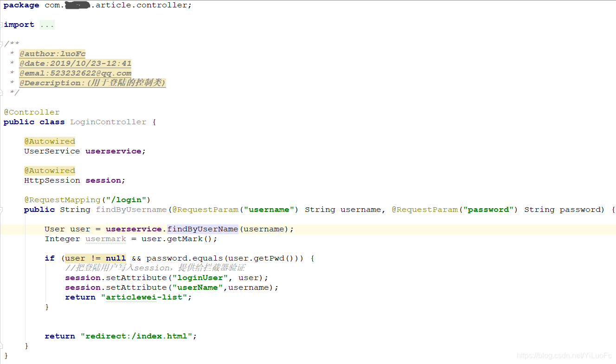Click the "userName" string literal
Screen dimensions: 616x364
pyautogui.click(x=198, y=287)
